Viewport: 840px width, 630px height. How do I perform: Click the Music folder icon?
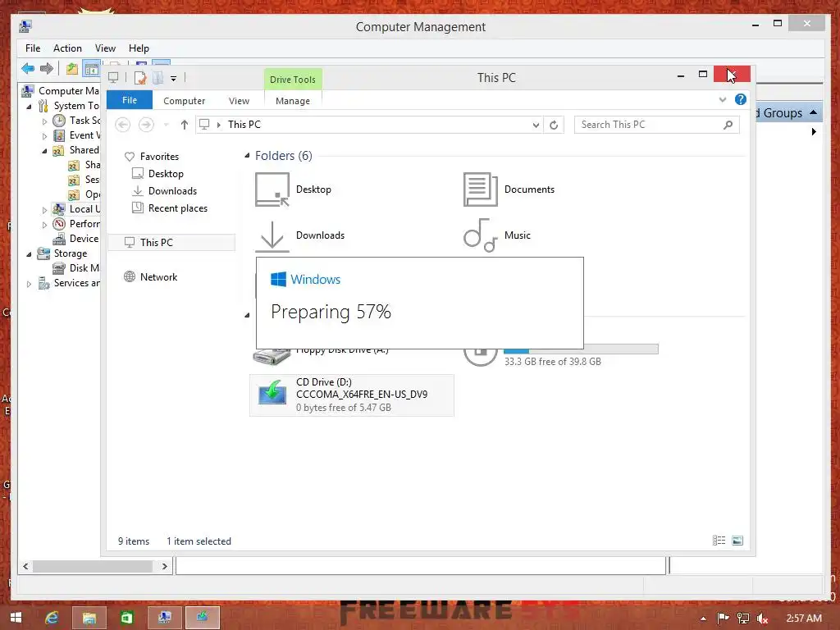pos(480,235)
